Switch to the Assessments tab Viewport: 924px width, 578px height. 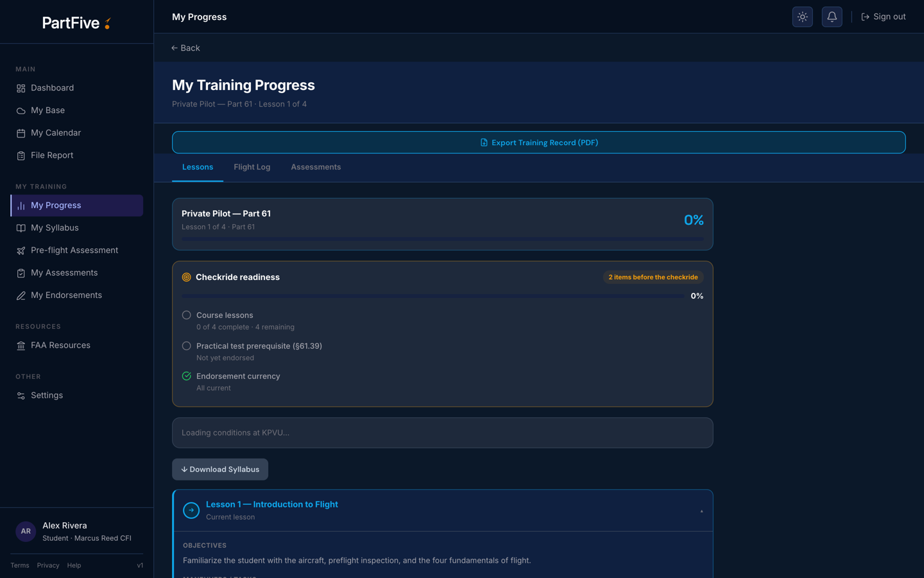coord(316,167)
